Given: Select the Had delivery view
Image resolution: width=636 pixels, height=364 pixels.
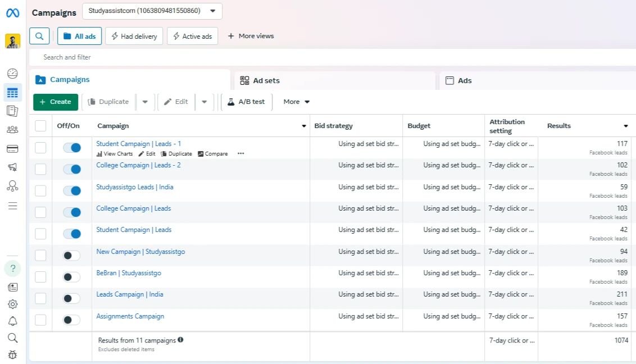Looking at the screenshot, I should point(134,36).
